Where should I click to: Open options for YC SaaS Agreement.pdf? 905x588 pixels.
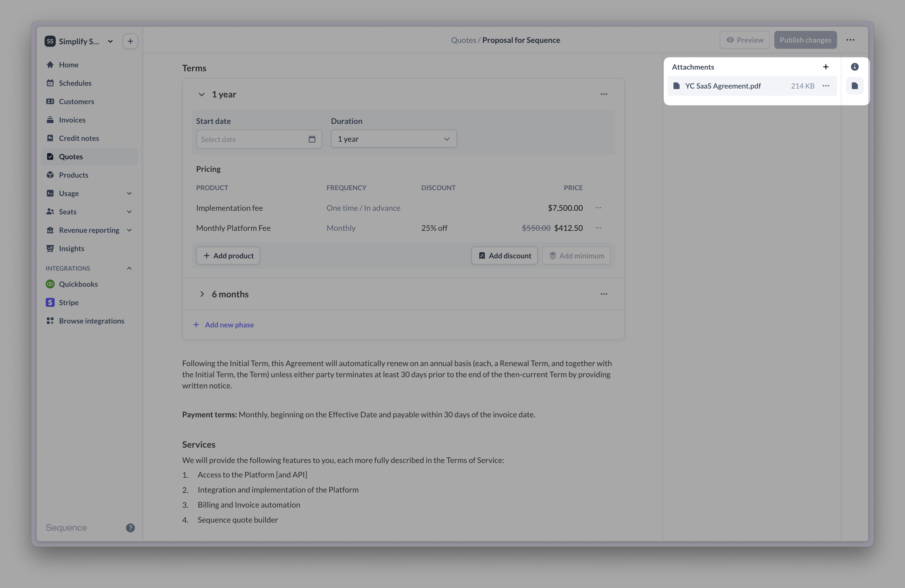click(826, 86)
